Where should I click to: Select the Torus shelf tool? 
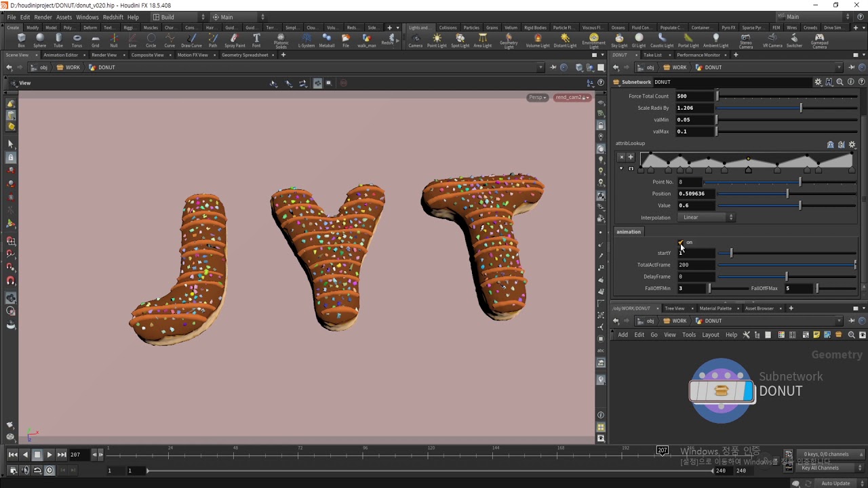pyautogui.click(x=77, y=41)
